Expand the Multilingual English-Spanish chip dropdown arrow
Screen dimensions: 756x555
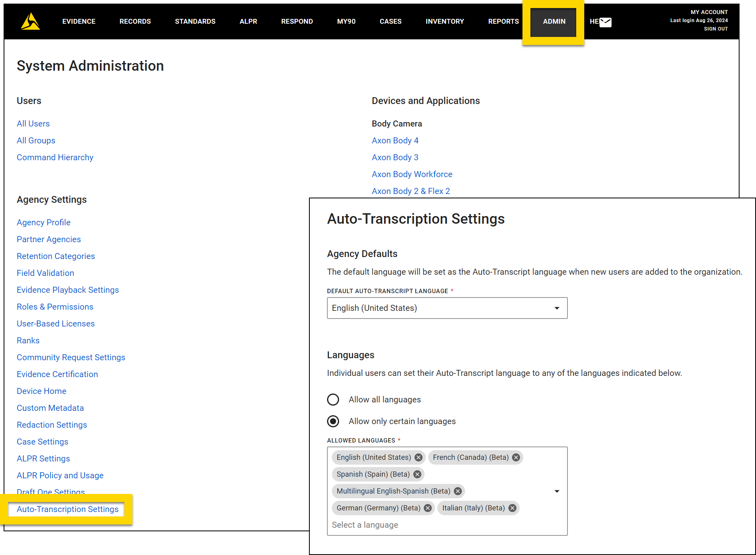point(557,491)
